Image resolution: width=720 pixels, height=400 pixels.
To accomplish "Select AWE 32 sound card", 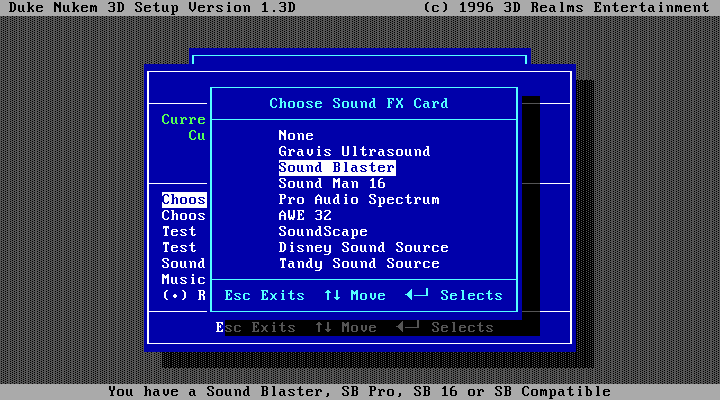I will pyautogui.click(x=305, y=215).
